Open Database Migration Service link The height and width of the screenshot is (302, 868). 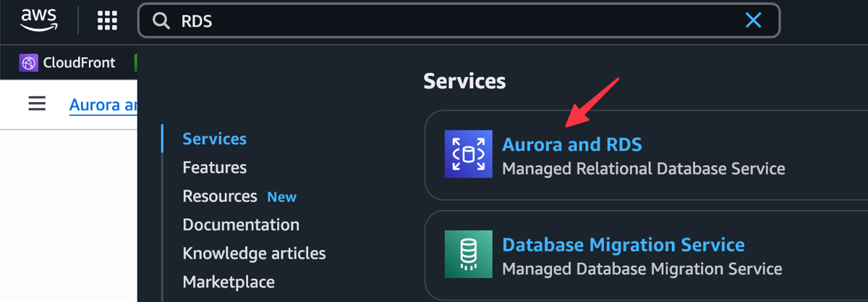(623, 244)
